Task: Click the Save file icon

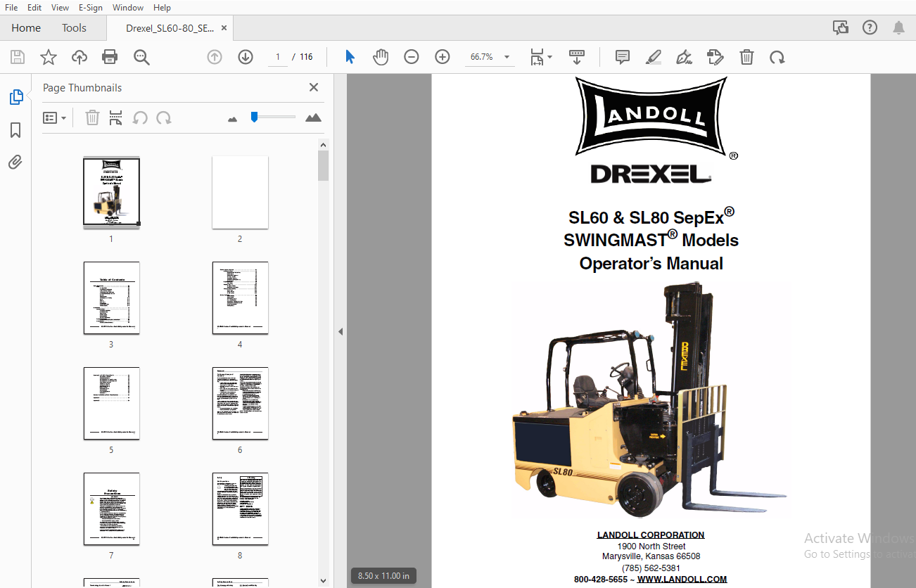Action: coord(18,57)
